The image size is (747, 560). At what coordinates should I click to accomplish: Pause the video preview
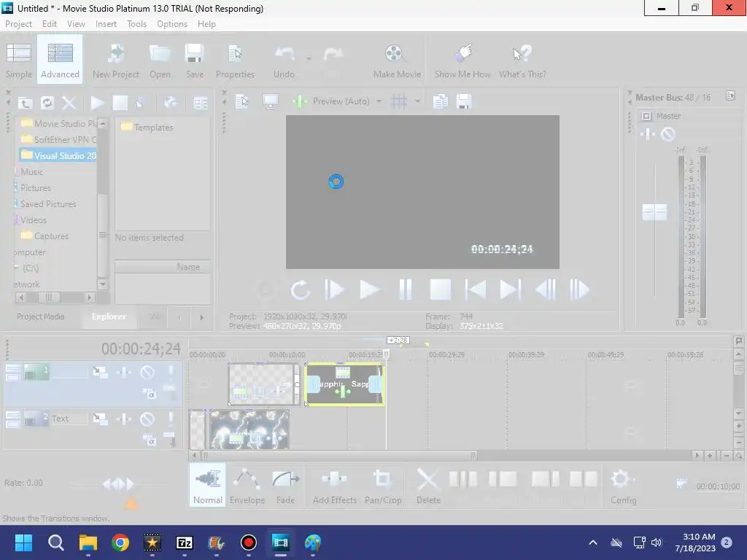(x=405, y=289)
